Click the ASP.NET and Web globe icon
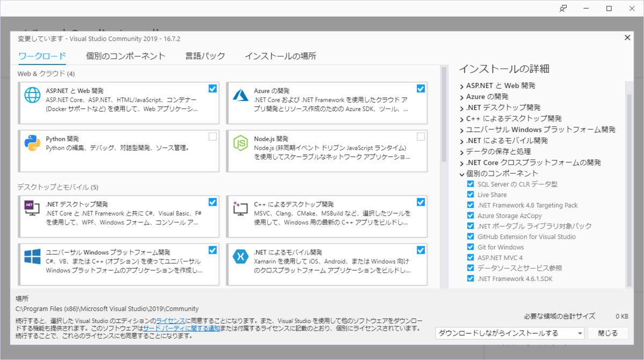The width and height of the screenshot is (644, 360). tap(32, 95)
